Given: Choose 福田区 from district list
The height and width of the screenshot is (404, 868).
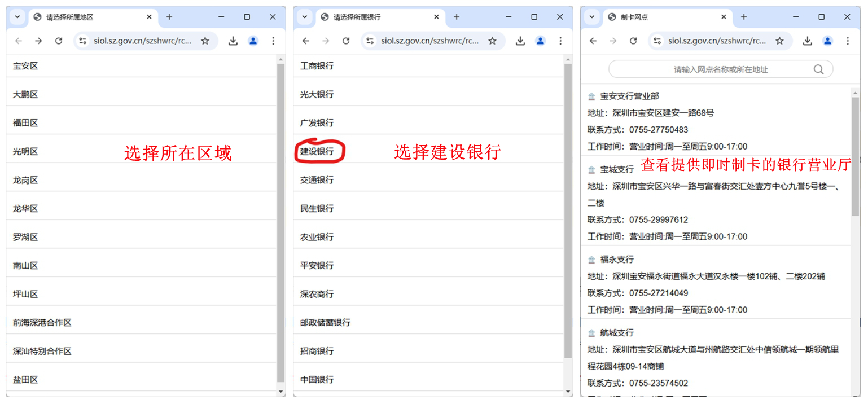Looking at the screenshot, I should tap(141, 123).
